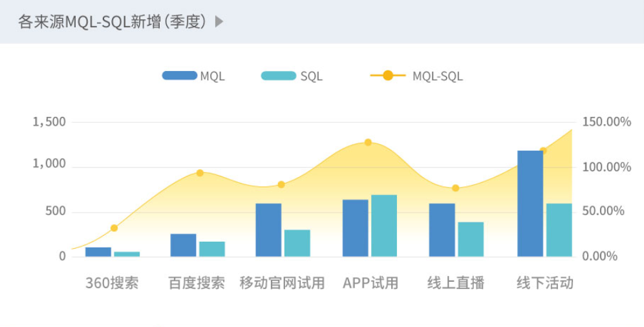Click the dark blue MQL legend swatch
The width and height of the screenshot is (644, 327).
(x=180, y=76)
